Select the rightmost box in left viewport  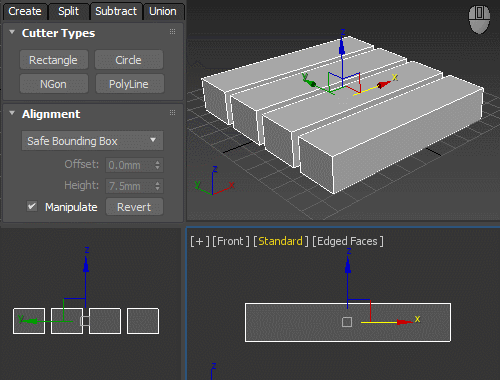143,321
